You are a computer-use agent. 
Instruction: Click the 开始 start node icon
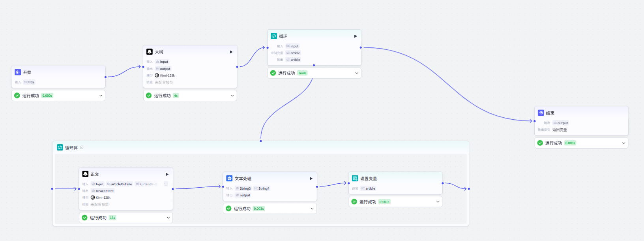click(18, 72)
